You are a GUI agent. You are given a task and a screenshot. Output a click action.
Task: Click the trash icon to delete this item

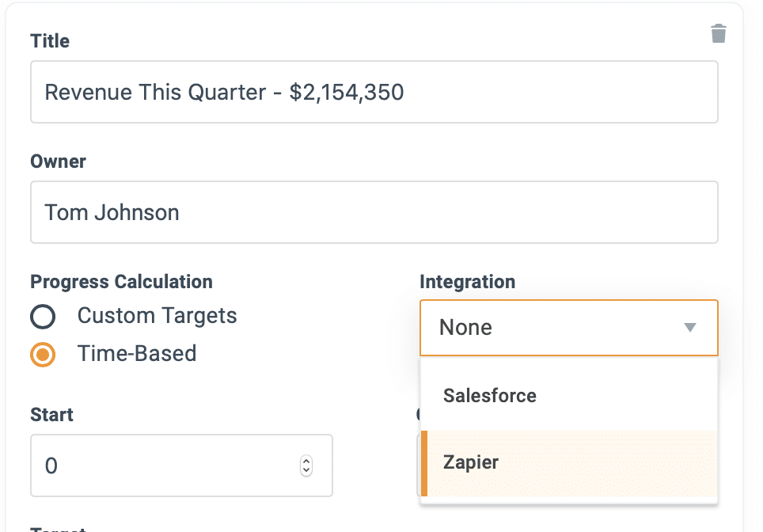coord(718,33)
